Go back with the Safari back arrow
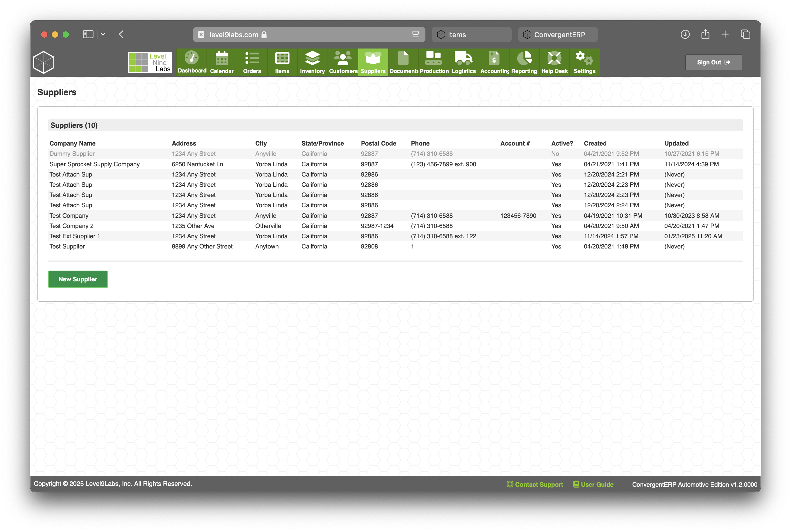791x532 pixels. coord(121,34)
